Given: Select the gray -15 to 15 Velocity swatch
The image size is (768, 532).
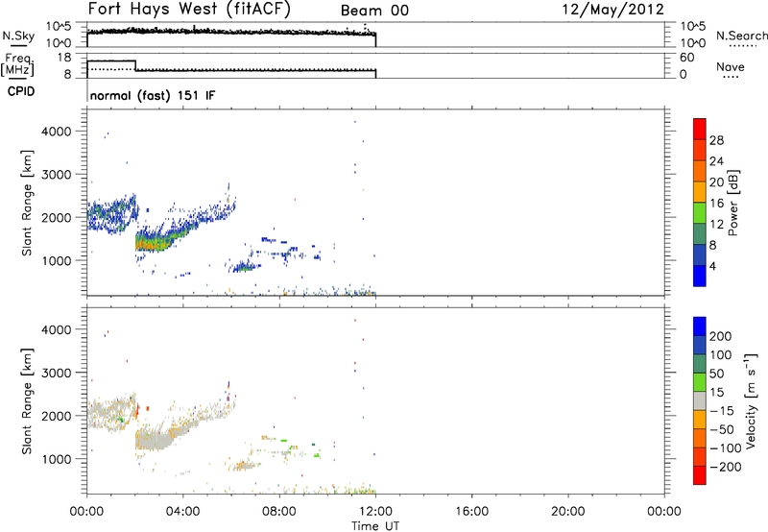Looking at the screenshot, I should 700,400.
